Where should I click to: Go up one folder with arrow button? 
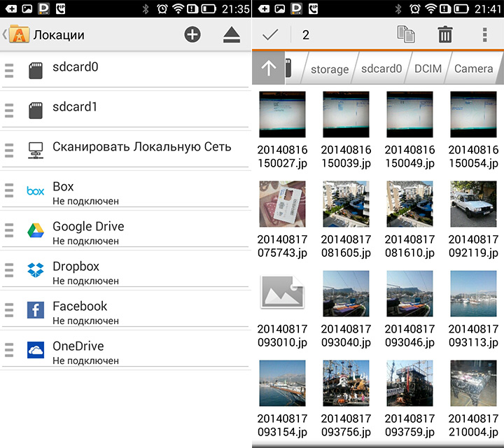[x=268, y=68]
